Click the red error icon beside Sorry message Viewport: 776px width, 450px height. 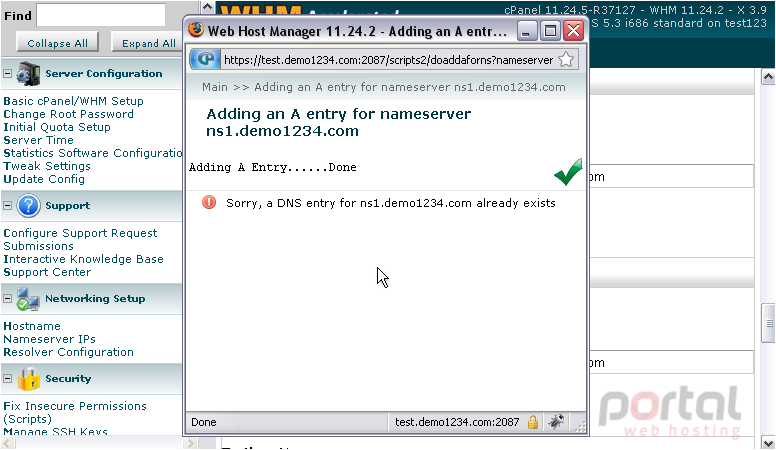pos(209,202)
